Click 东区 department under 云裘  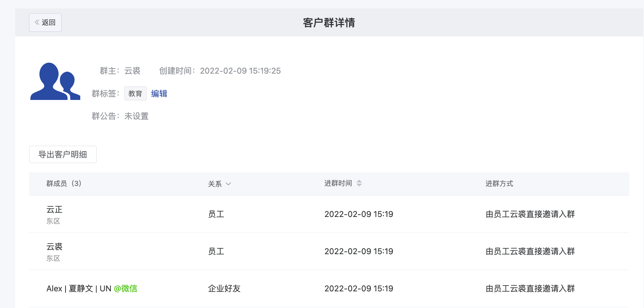point(53,258)
